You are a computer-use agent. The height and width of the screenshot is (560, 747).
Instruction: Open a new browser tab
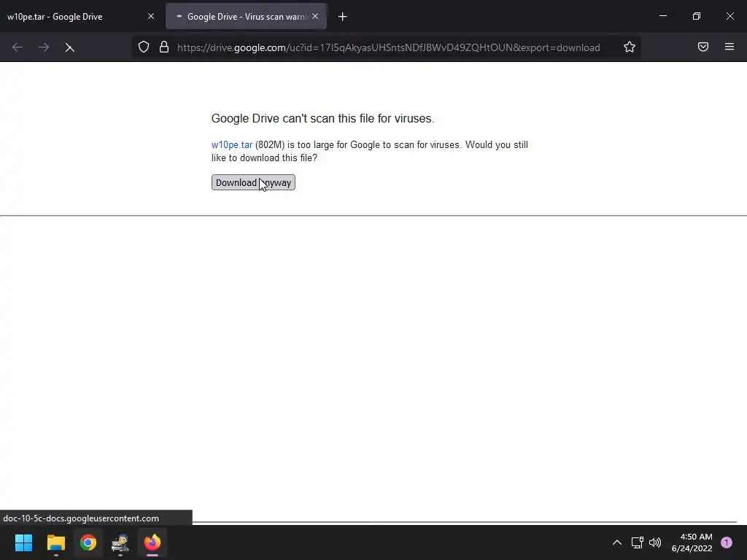coord(343,17)
